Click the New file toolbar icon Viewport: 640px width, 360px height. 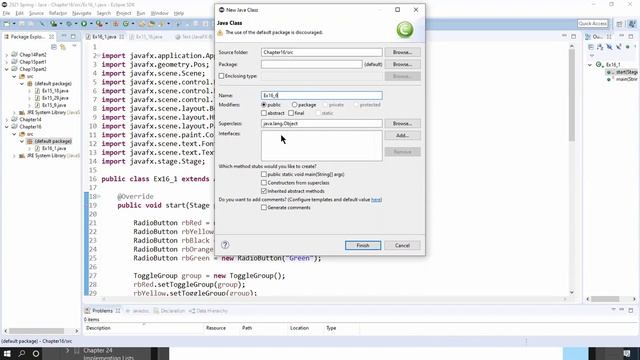[6, 24]
